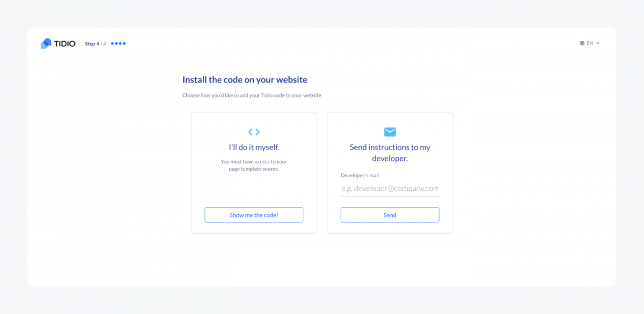Focus the Developer's mail input field

coord(390,189)
